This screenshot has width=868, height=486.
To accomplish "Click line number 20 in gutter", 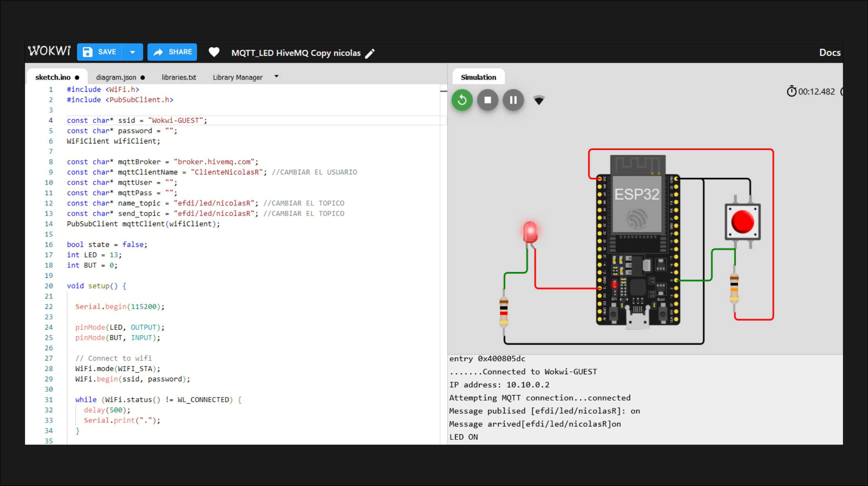I will [x=49, y=286].
